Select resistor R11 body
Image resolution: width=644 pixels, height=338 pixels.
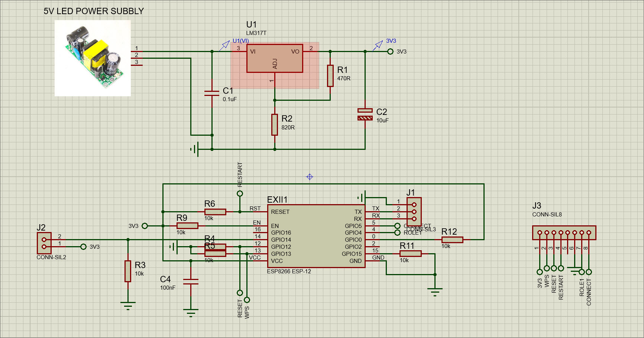tap(411, 254)
